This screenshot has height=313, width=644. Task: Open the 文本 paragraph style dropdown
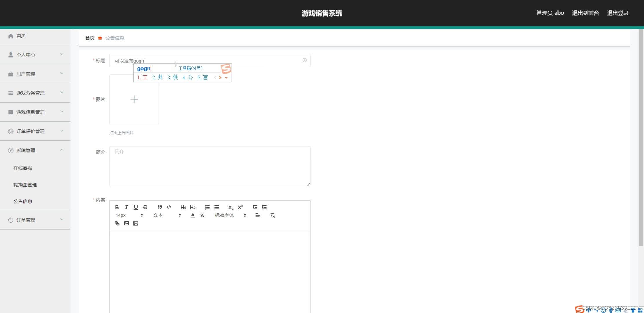tap(167, 215)
